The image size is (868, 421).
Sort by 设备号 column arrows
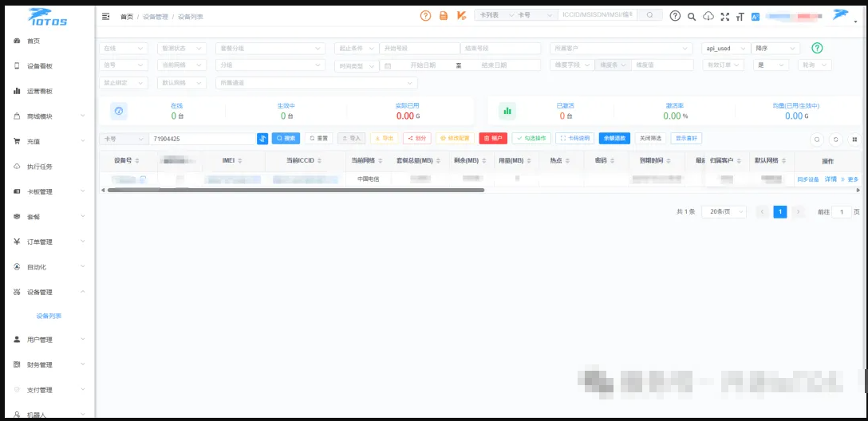pos(137,160)
